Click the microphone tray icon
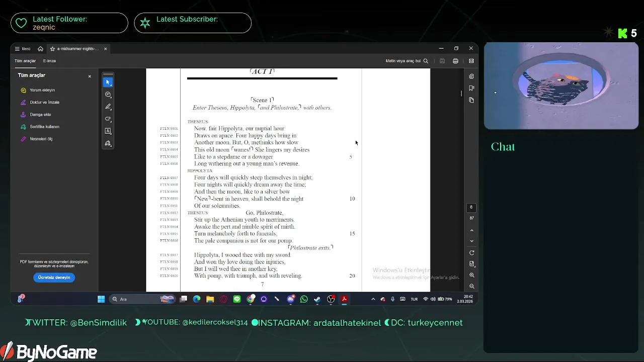The height and width of the screenshot is (362, 644). tap(392, 299)
